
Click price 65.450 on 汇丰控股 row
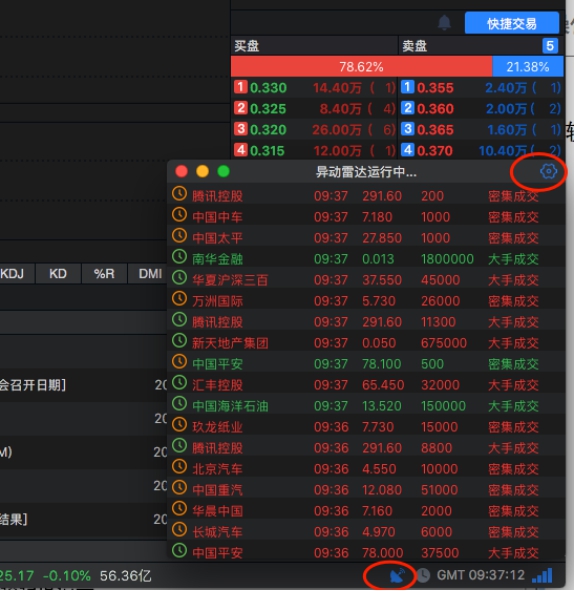(x=383, y=385)
